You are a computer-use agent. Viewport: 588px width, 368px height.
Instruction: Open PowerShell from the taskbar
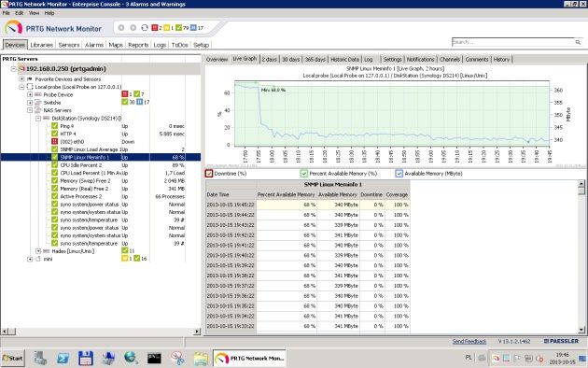tap(63, 359)
